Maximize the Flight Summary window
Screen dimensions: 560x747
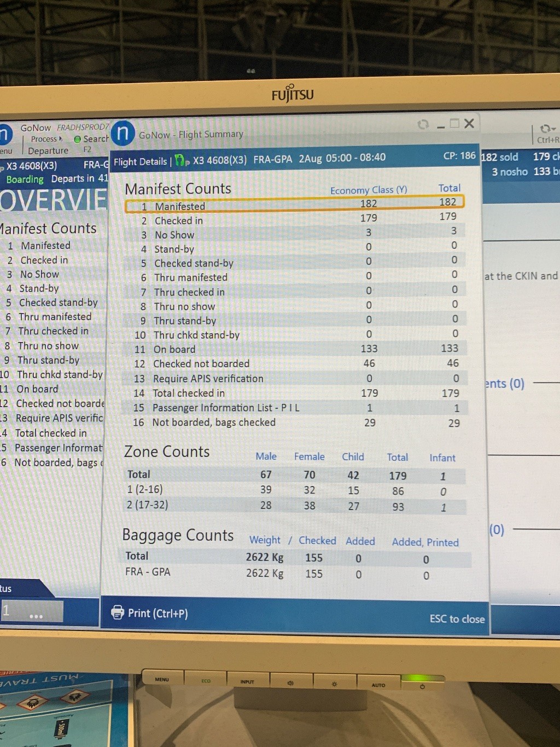click(454, 124)
